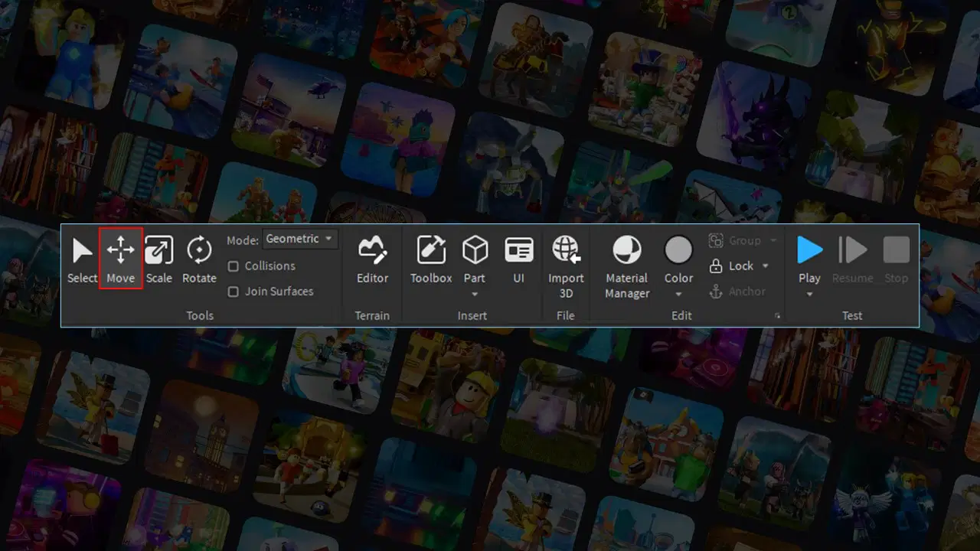Expand the Play mode dropdown arrow
The height and width of the screenshot is (551, 980).
pos(809,294)
